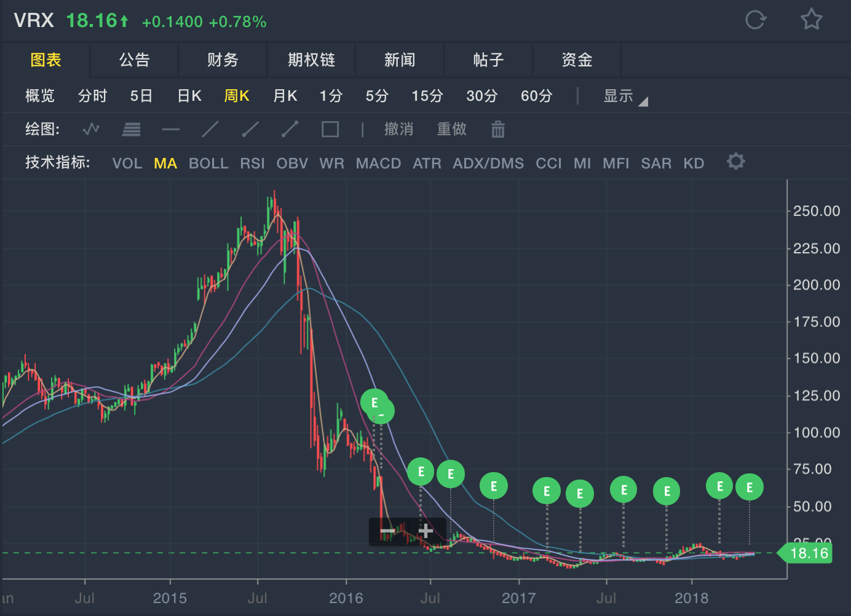Switch to 60分 interval

coord(536,96)
